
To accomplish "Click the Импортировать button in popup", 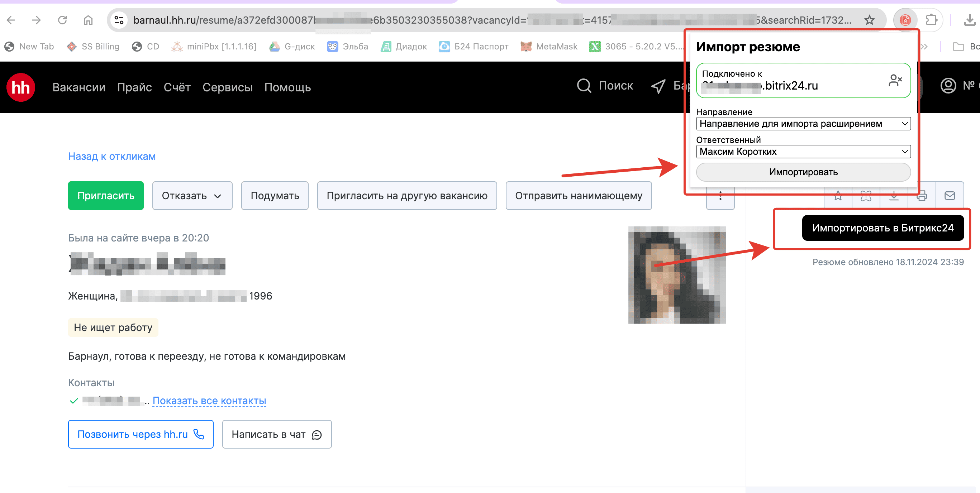I will 803,172.
